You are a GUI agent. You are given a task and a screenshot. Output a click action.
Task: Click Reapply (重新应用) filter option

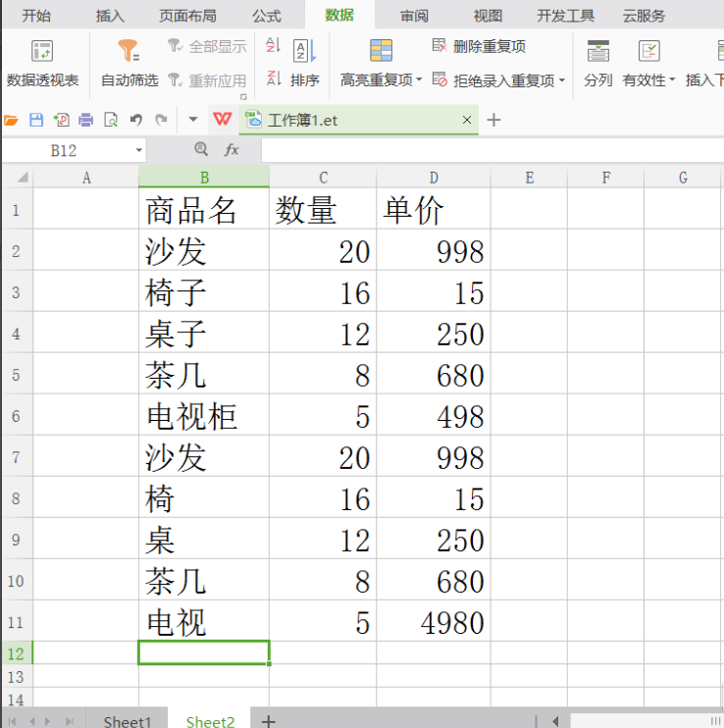[x=207, y=80]
